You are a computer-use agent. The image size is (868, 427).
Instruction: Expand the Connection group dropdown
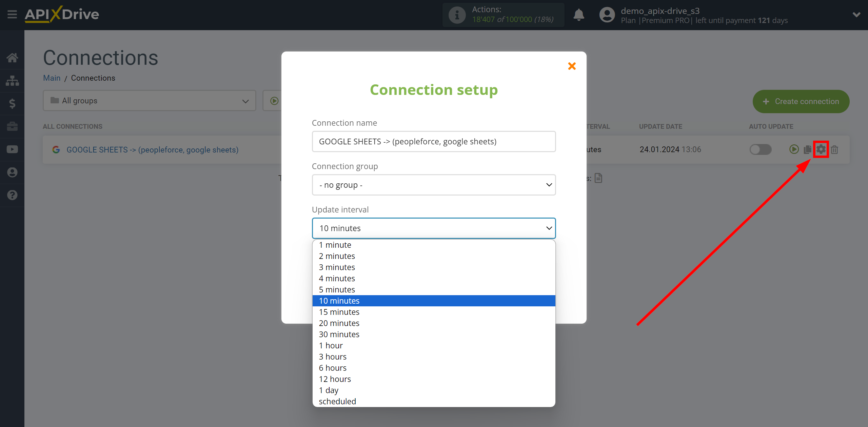point(433,185)
